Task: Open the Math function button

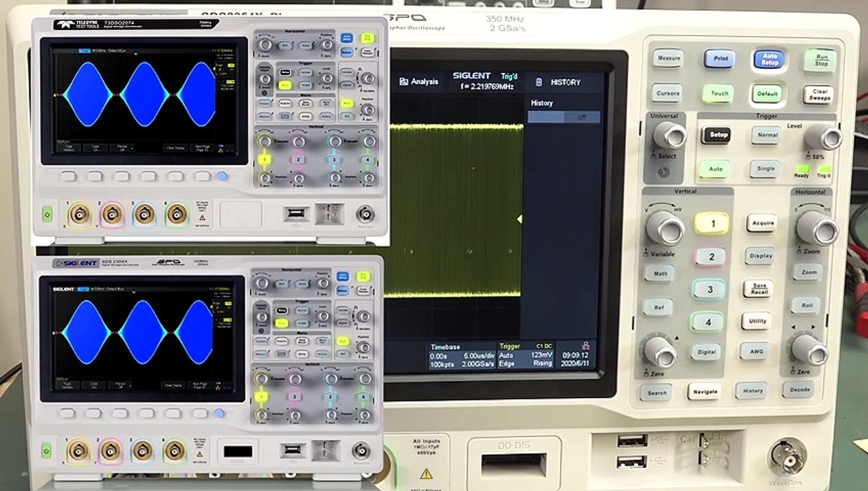Action: tap(660, 273)
